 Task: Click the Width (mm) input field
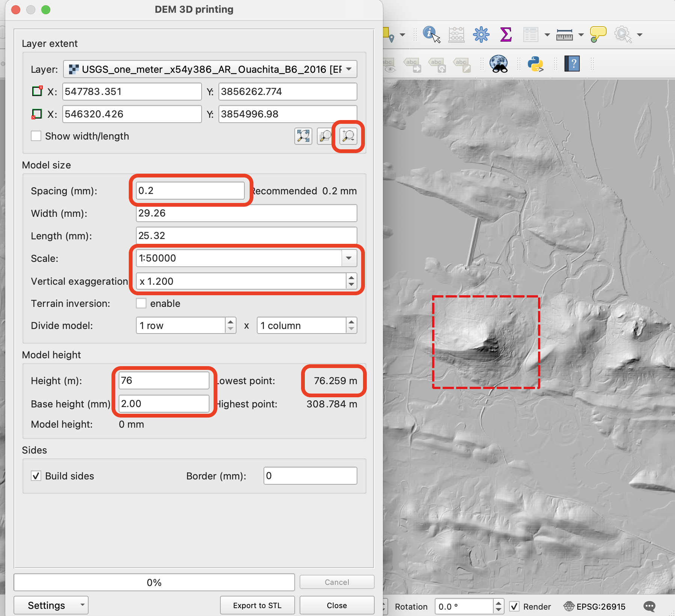tap(246, 213)
